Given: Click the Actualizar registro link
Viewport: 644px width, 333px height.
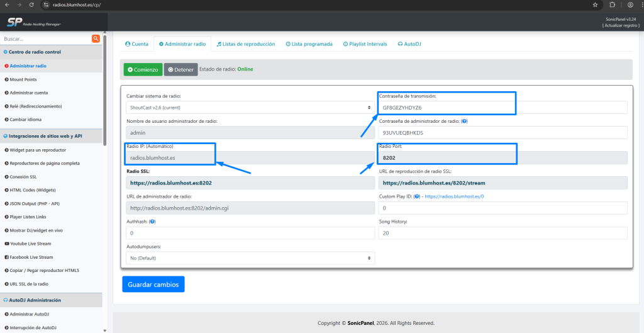Looking at the screenshot, I should tap(621, 25).
